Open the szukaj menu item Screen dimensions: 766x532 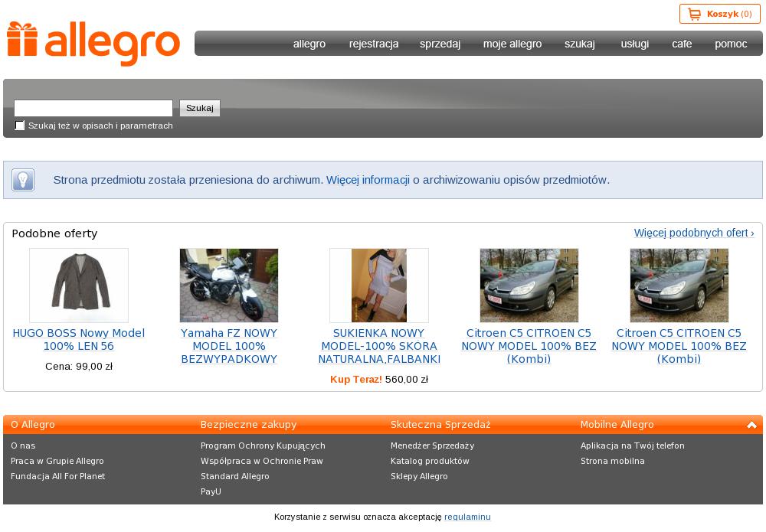pyautogui.click(x=579, y=44)
